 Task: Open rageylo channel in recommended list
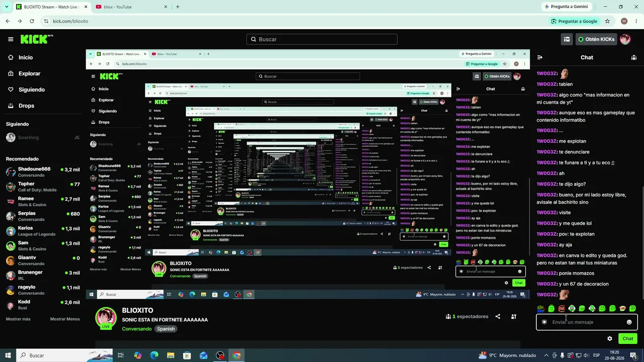43,290
